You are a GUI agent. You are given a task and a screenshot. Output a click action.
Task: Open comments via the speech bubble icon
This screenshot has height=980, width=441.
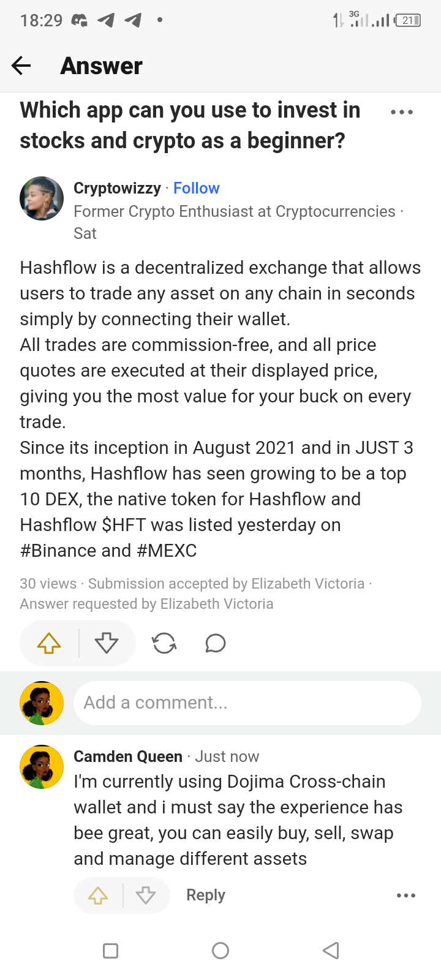coord(216,643)
